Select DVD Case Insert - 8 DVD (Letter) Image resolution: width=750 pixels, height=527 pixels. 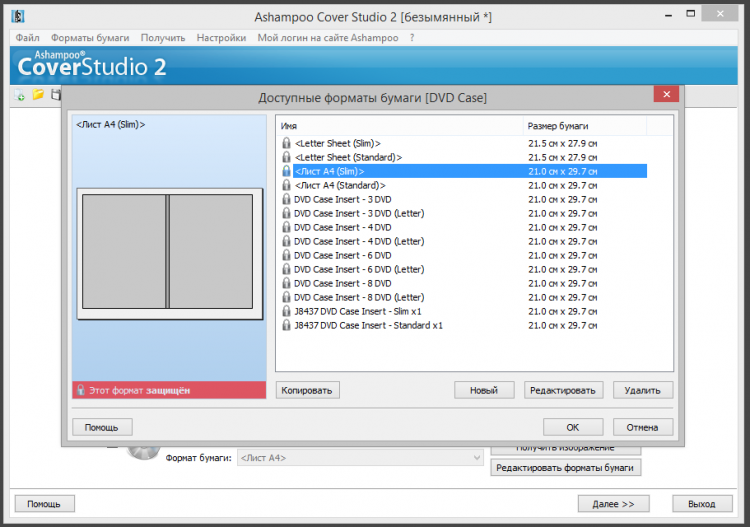359,297
